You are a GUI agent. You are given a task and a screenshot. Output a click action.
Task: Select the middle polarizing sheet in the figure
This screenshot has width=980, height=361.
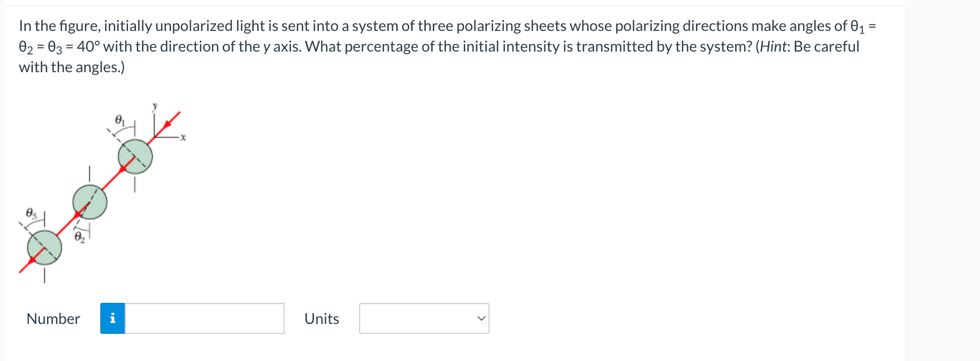coord(91,203)
